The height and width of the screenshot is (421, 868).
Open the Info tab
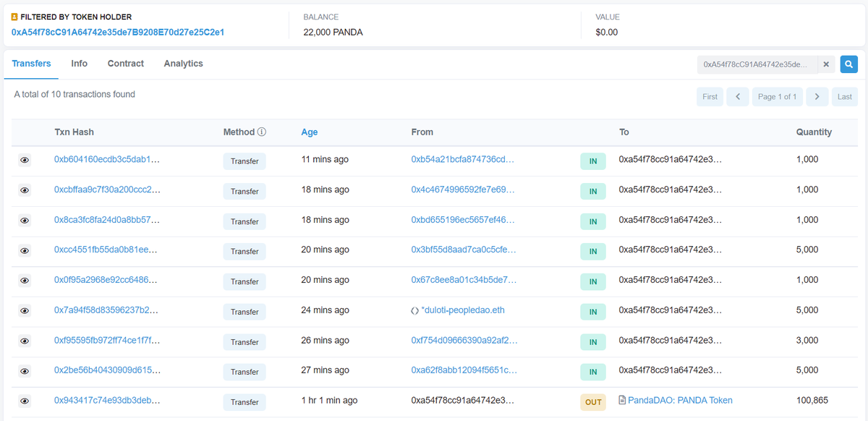point(80,64)
